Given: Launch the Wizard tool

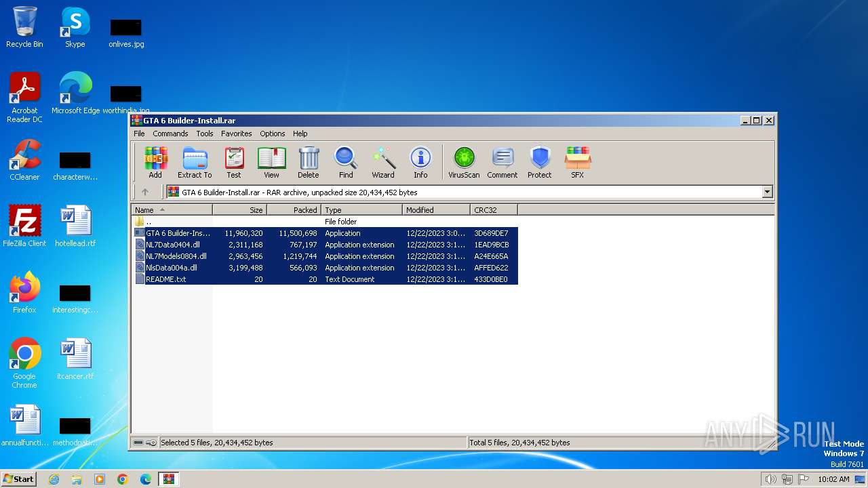Looking at the screenshot, I should point(383,163).
